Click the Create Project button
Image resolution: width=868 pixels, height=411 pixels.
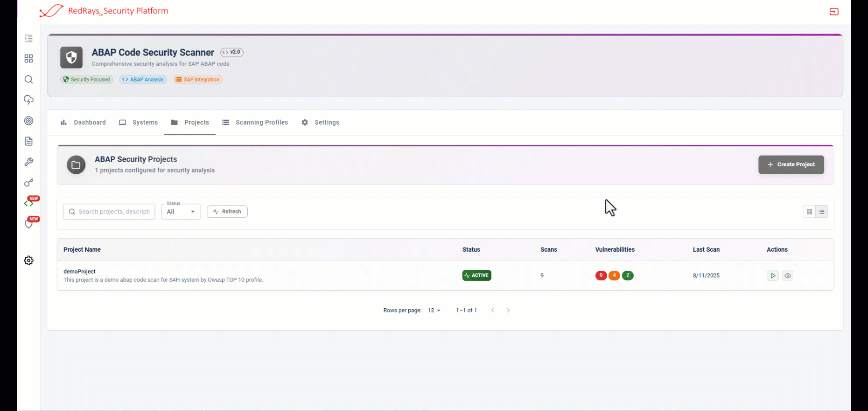[791, 164]
